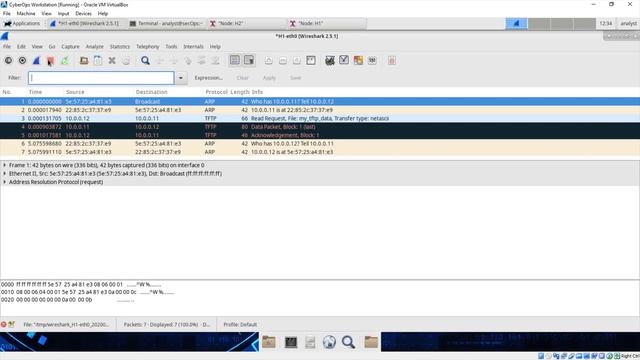
Task: Click in the display filter input
Action: pyautogui.click(x=101, y=78)
